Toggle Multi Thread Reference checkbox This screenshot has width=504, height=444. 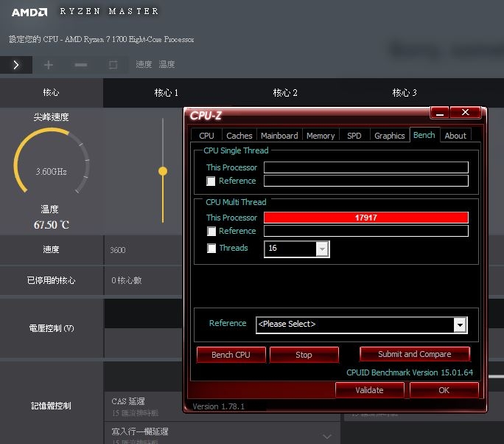pos(211,231)
